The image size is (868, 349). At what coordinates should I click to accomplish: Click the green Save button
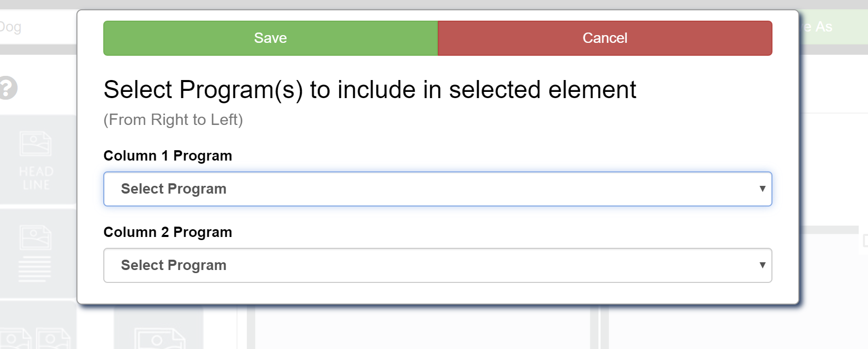pyautogui.click(x=271, y=38)
